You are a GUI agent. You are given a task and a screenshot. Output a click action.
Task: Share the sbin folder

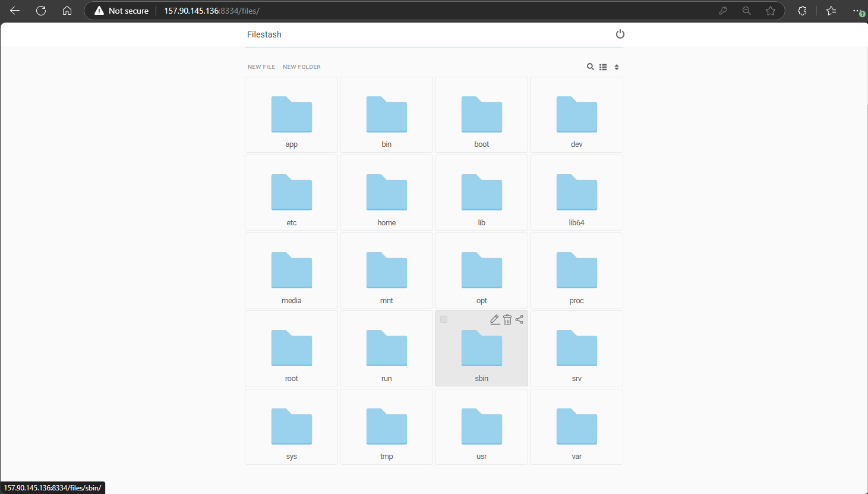519,319
